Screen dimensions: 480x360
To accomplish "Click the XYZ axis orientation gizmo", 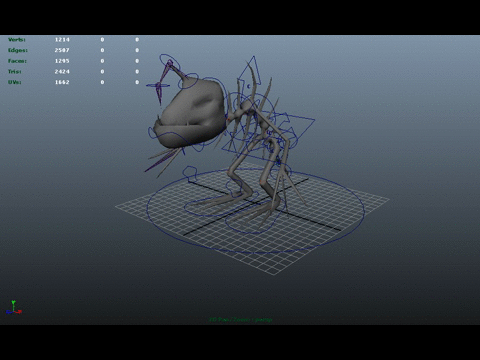I will click(13, 308).
